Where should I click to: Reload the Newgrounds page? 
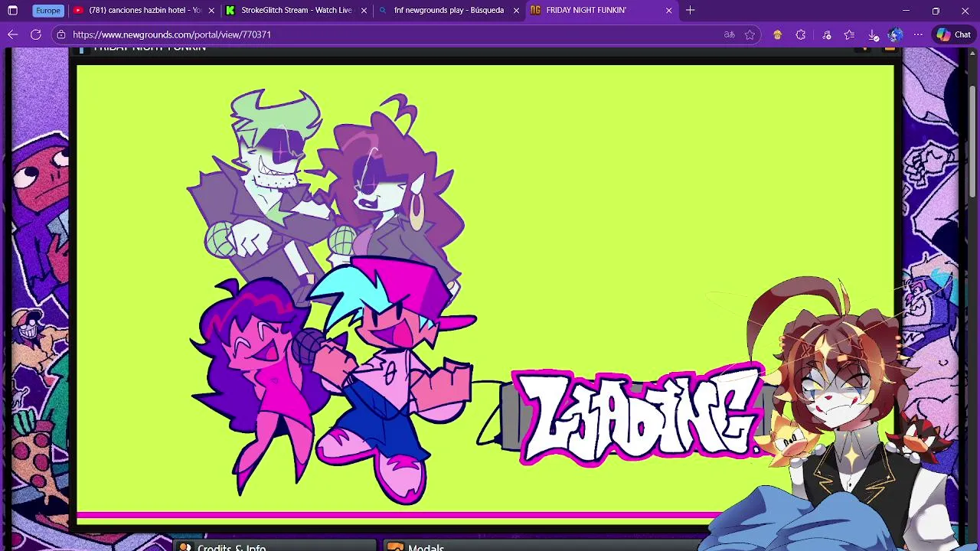click(36, 34)
